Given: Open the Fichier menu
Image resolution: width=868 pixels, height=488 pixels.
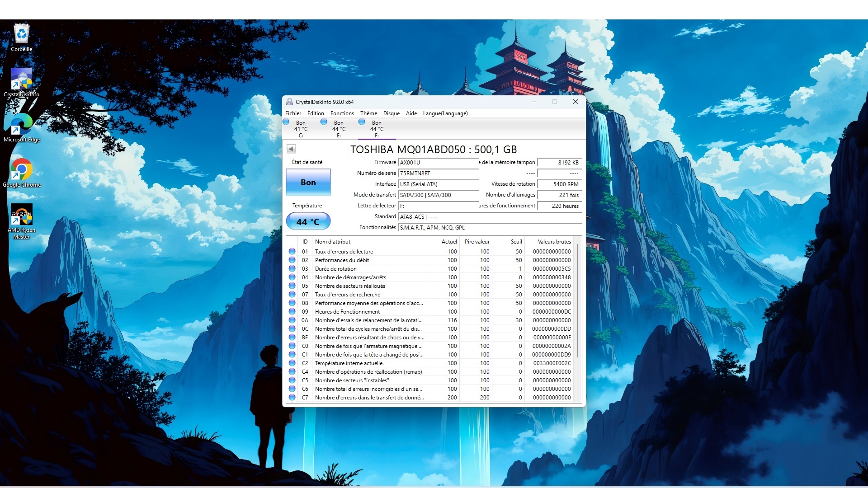Looking at the screenshot, I should [x=293, y=113].
